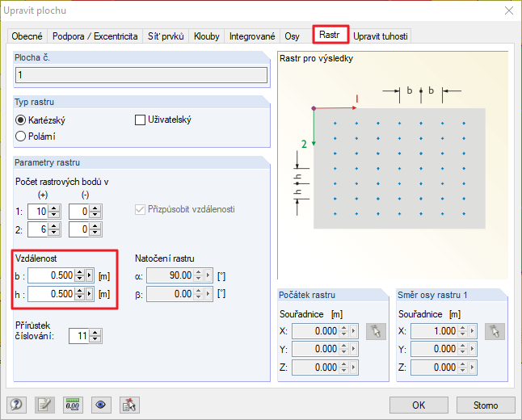Click axis direction Z value field
This screenshot has width=522, height=420.
[x=434, y=367]
